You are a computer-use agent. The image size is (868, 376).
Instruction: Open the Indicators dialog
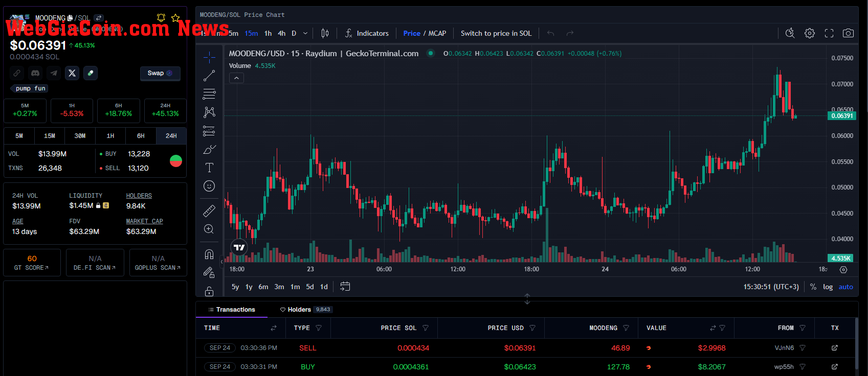pos(367,33)
